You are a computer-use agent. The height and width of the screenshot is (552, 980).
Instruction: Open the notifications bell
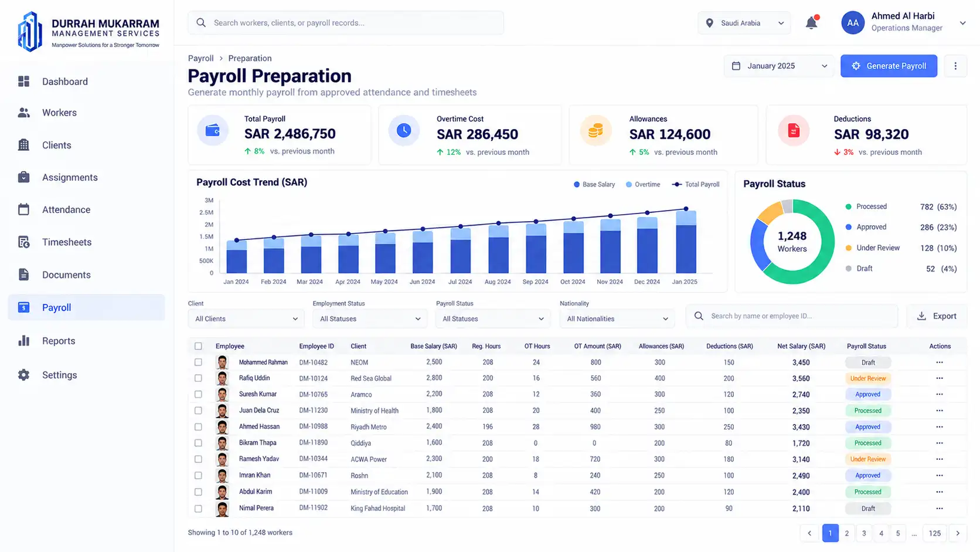(x=811, y=23)
